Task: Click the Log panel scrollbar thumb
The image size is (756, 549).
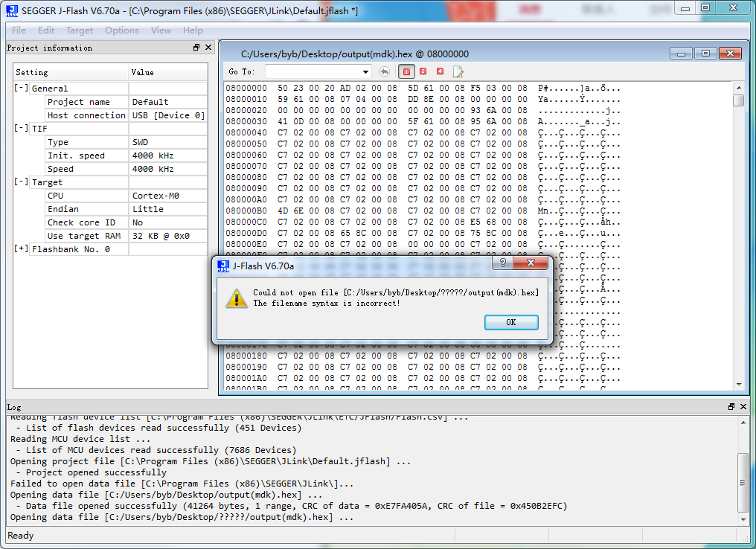Action: pos(743,483)
